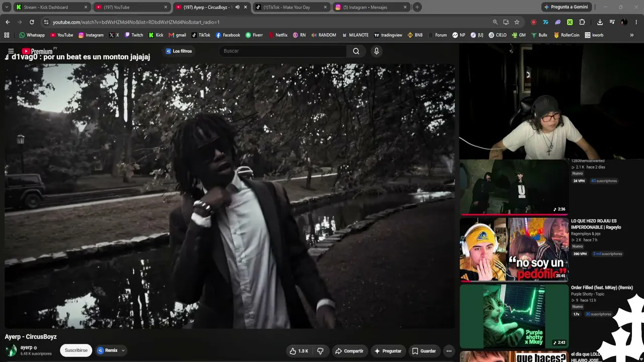Open the Fiverr bookmark

[254, 35]
